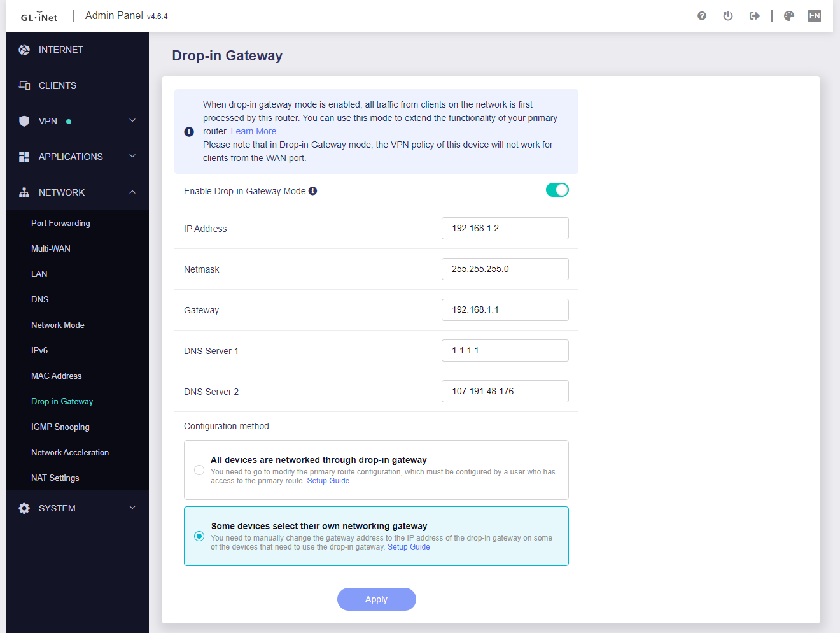
Task: Expand the System menu chevron
Action: (x=132, y=508)
